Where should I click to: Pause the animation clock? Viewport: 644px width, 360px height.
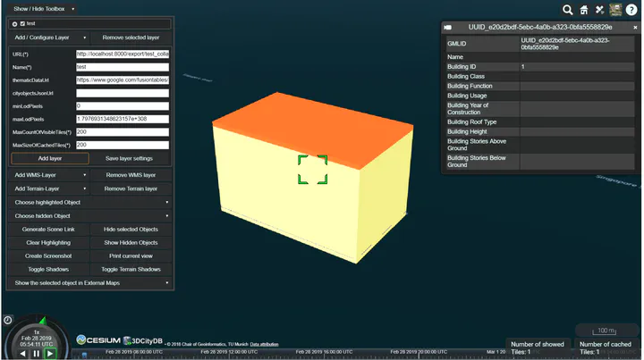36,353
